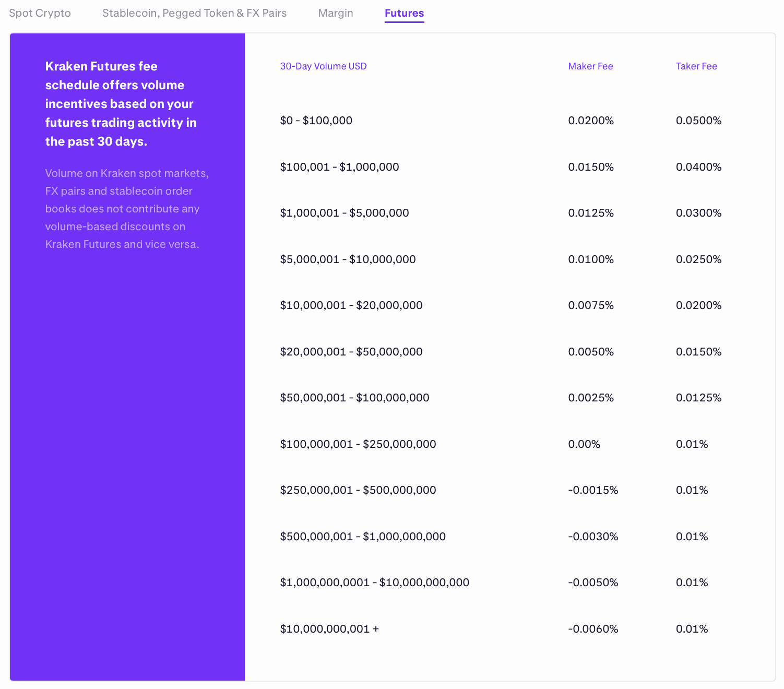Click the 0.0500% taker fee value

(698, 120)
